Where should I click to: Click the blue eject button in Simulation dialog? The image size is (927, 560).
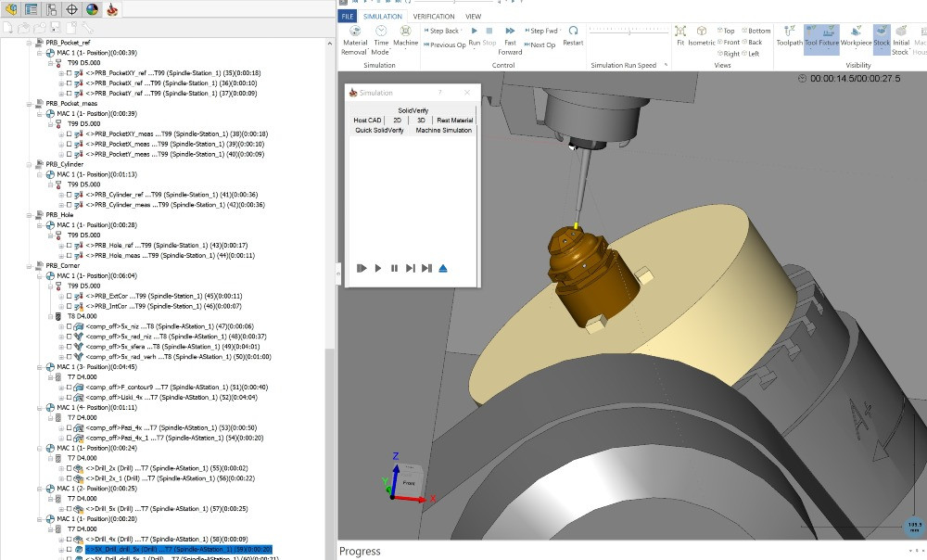point(442,268)
